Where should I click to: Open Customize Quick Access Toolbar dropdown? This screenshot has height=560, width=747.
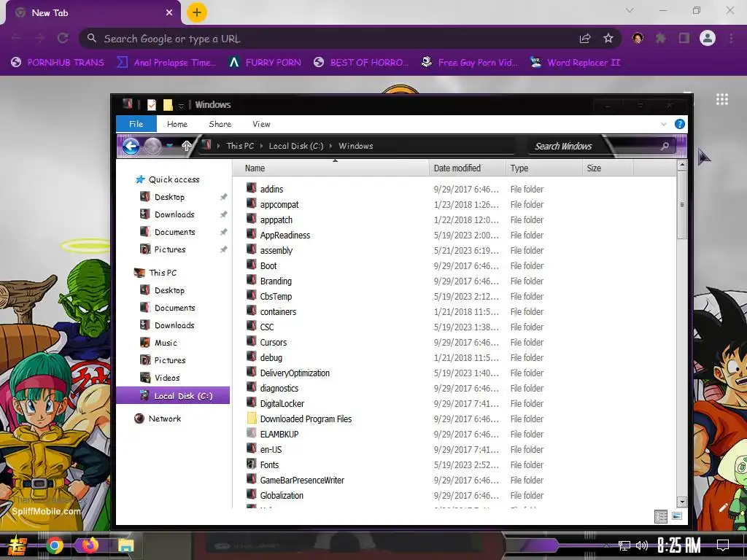[181, 105]
